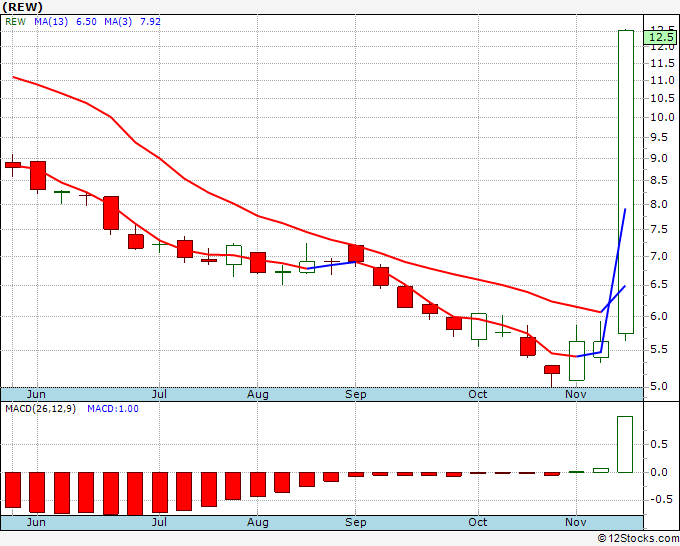
Task: Click the (REW) ticker title
Action: [24, 7]
